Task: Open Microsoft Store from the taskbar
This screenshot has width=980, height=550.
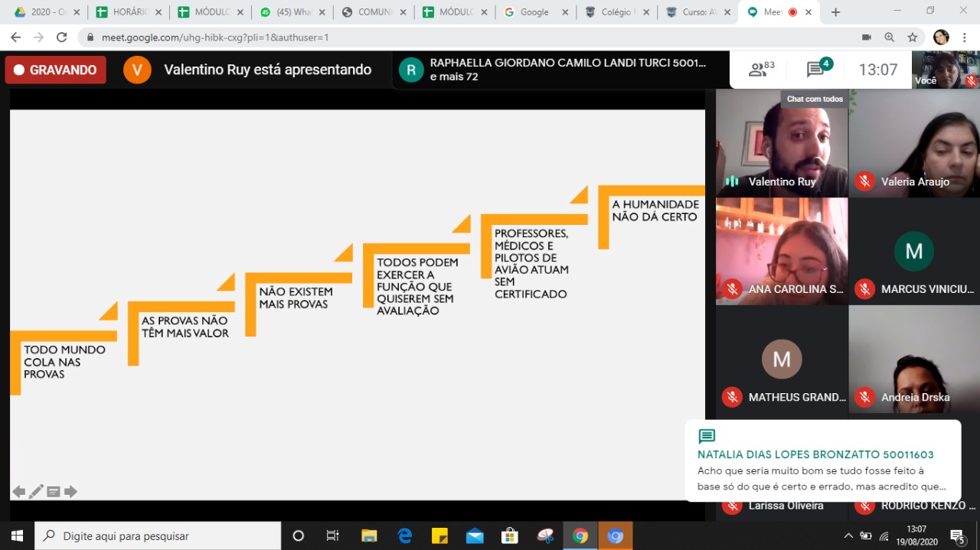Action: coord(509,536)
